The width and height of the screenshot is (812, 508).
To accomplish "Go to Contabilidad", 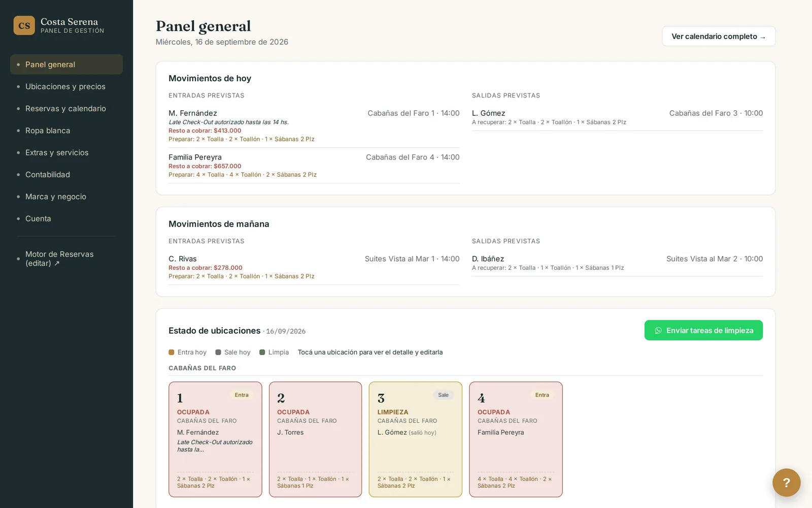I will [x=66, y=175].
